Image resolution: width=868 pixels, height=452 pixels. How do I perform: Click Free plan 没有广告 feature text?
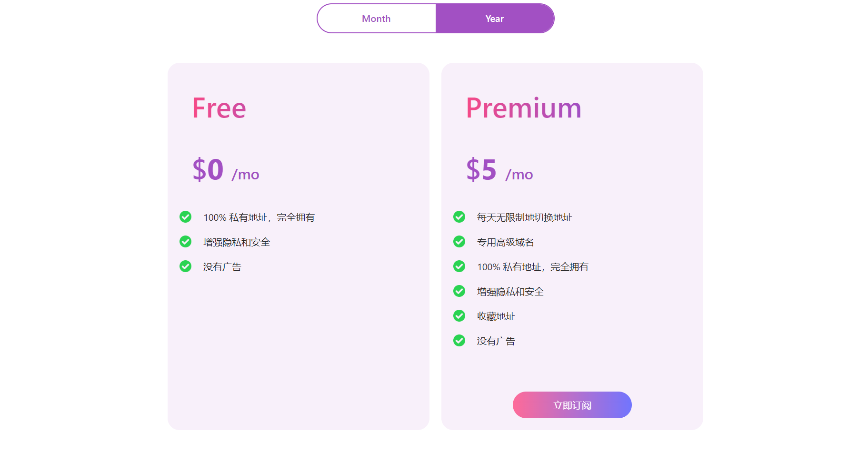click(222, 267)
